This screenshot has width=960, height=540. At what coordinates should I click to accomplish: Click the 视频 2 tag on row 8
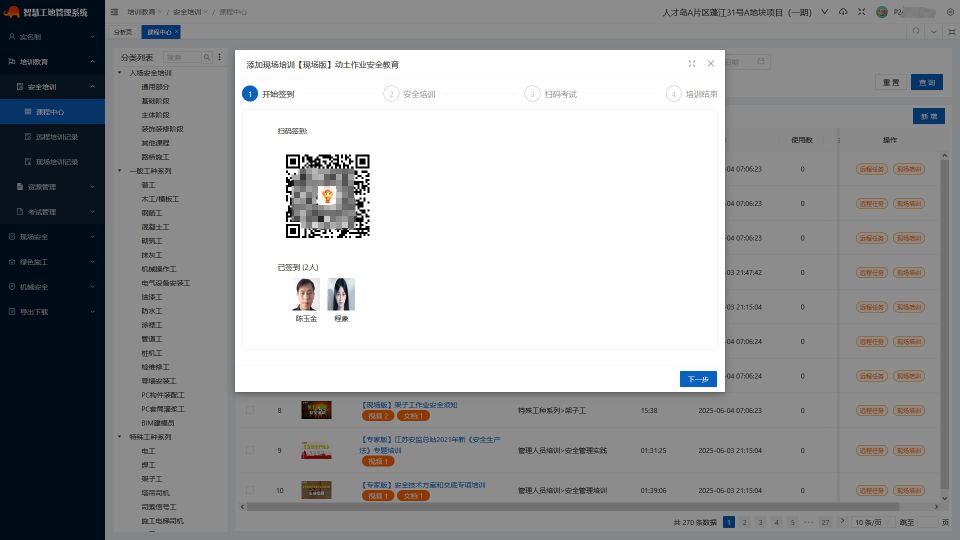(x=378, y=416)
